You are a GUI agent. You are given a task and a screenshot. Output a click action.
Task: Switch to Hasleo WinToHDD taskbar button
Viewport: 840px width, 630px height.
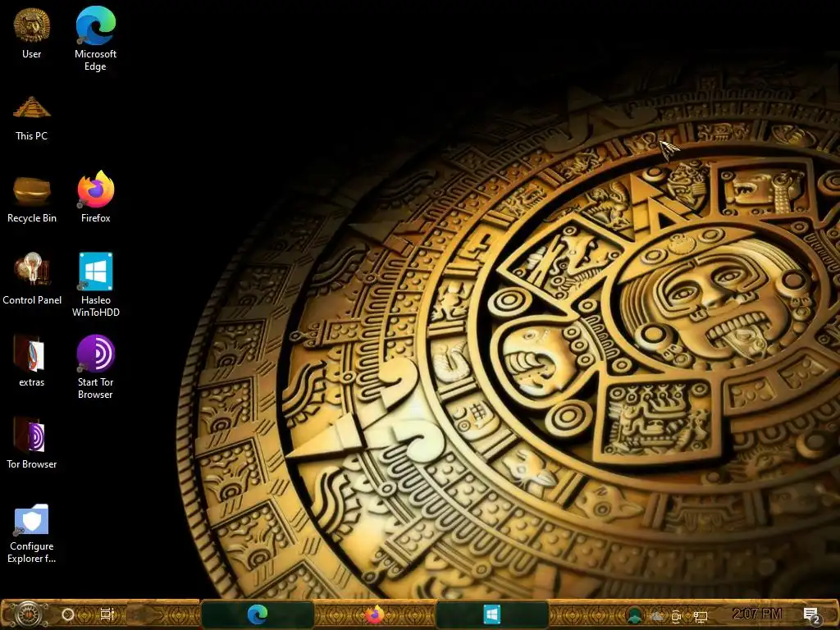492,614
